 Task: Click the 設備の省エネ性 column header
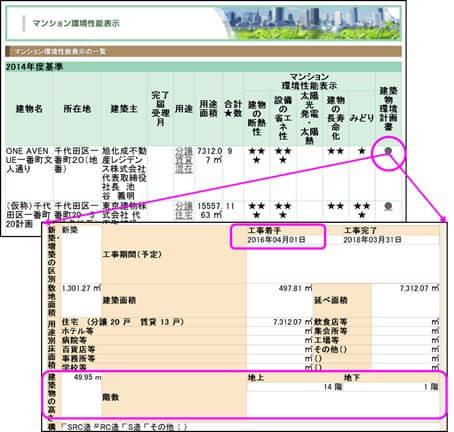[283, 118]
